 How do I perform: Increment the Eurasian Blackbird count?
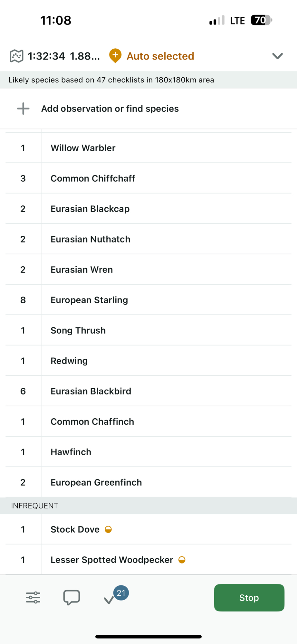click(23, 391)
